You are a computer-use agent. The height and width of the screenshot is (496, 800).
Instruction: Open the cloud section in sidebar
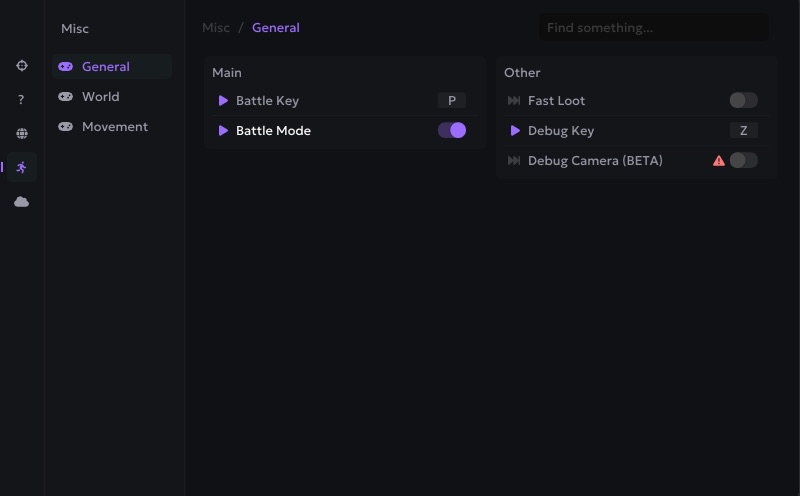pos(22,202)
